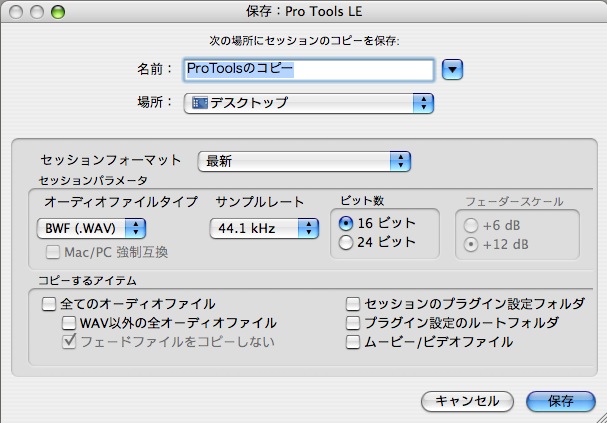The image size is (607, 423).
Task: Open the BWF (.WAV) file type dropdown
Action: click(92, 229)
